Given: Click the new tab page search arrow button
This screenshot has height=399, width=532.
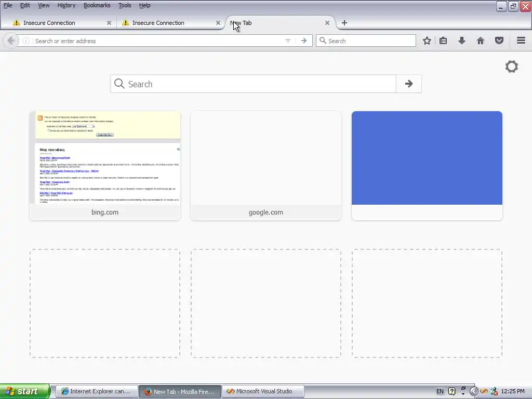Looking at the screenshot, I should click(x=409, y=84).
